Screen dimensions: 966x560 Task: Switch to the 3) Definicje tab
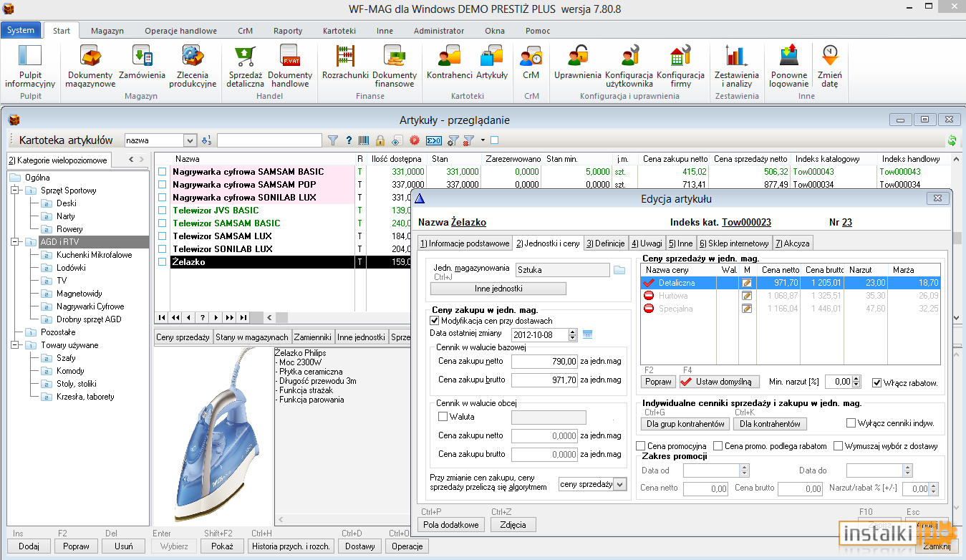[606, 243]
